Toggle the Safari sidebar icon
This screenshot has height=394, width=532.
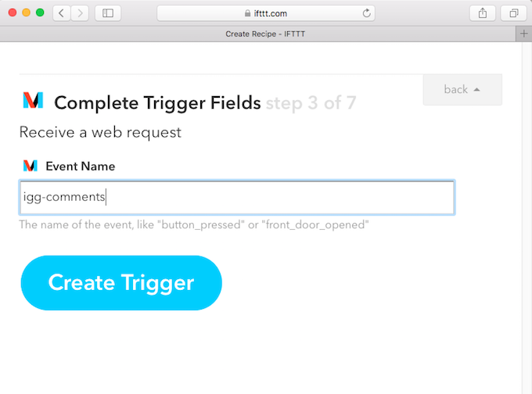(x=108, y=13)
